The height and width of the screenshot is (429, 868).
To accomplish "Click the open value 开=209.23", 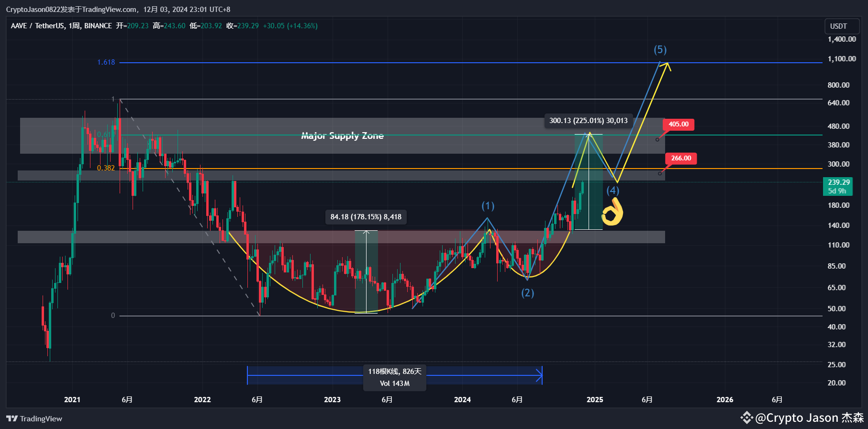I will pos(132,26).
